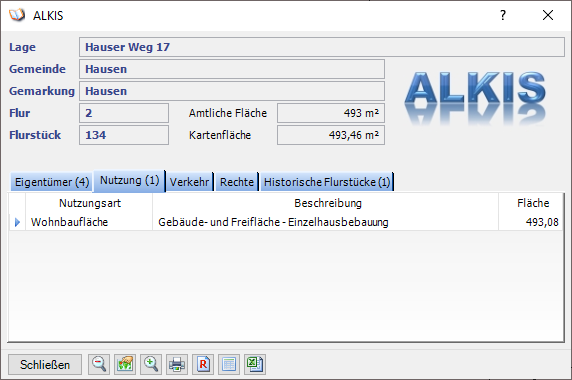Select the Wohnbaufläche table cell

click(89, 222)
